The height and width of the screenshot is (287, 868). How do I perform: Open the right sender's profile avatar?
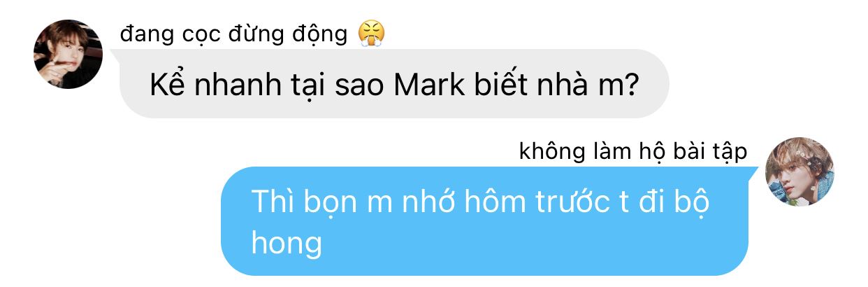click(x=800, y=171)
